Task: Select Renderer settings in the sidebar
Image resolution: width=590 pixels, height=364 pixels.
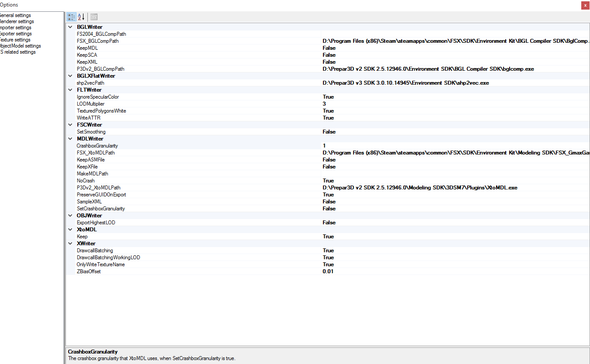Action: 17,21
